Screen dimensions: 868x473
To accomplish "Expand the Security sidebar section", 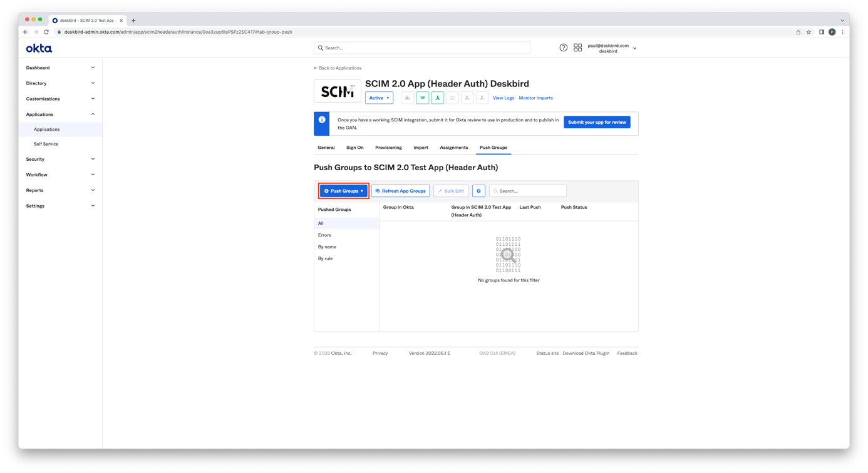I will (60, 159).
